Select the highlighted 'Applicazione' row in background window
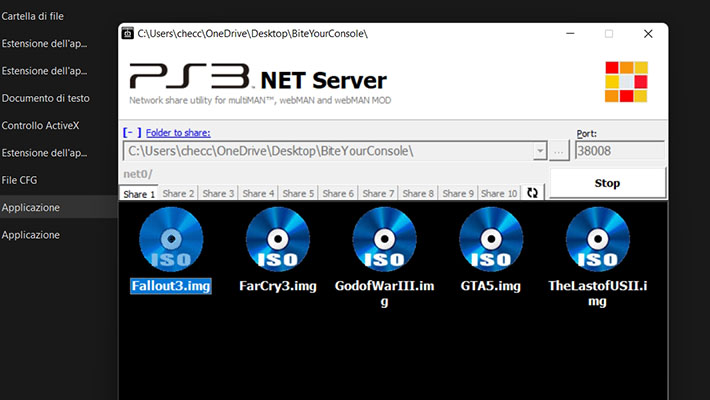This screenshot has height=400, width=710. [59, 207]
